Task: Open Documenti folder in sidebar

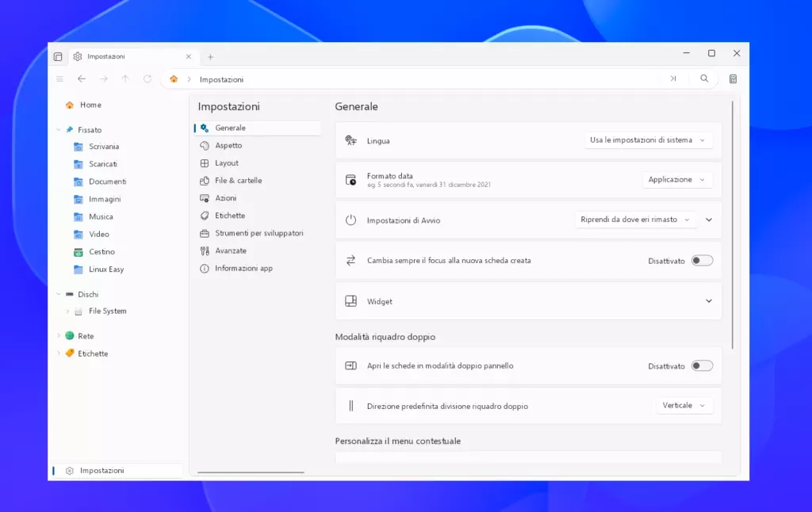Action: coord(107,181)
